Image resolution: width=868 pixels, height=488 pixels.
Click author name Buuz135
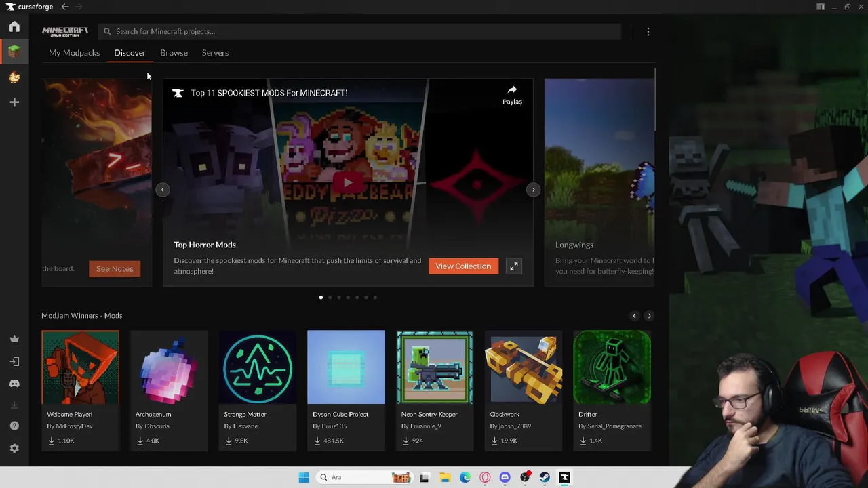(334, 426)
